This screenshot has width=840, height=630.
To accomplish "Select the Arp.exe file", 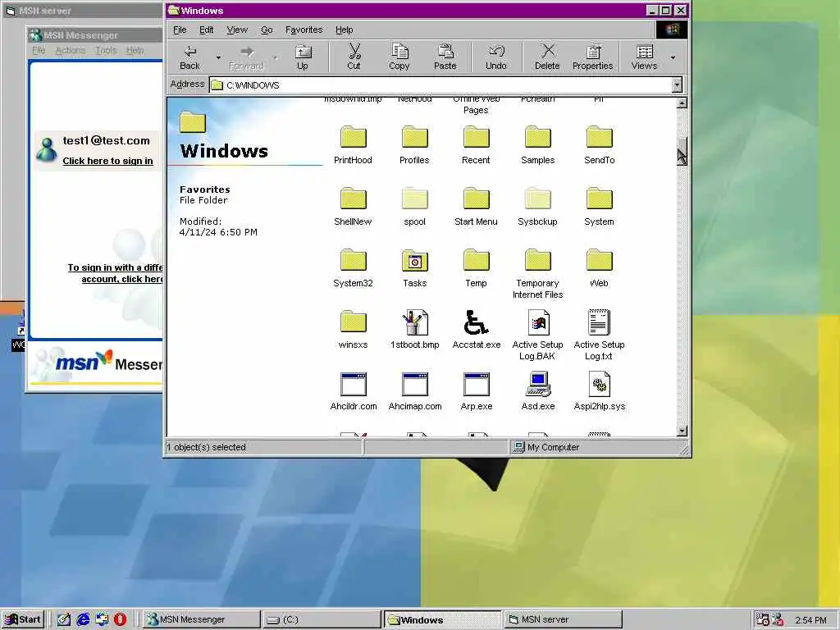I will click(476, 391).
